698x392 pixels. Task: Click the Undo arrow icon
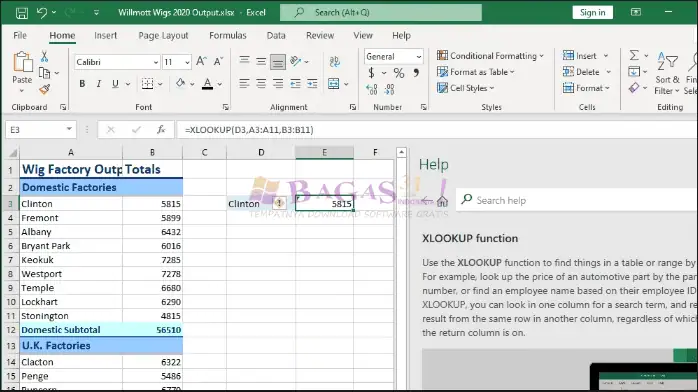click(x=41, y=12)
